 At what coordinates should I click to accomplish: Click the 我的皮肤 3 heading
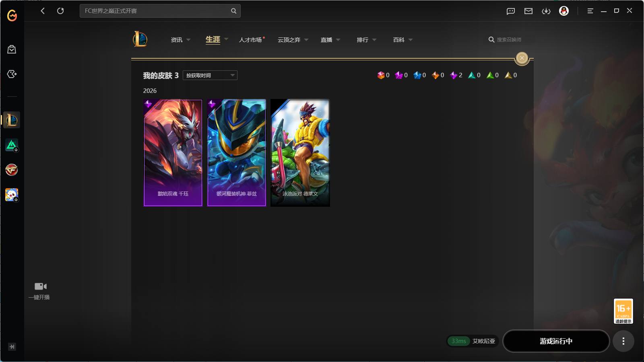[x=161, y=76]
